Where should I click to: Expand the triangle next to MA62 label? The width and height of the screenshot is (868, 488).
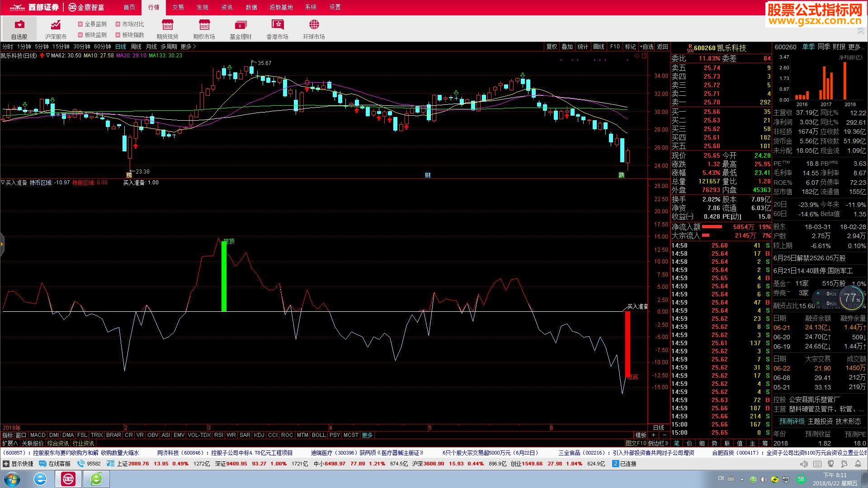[48, 56]
